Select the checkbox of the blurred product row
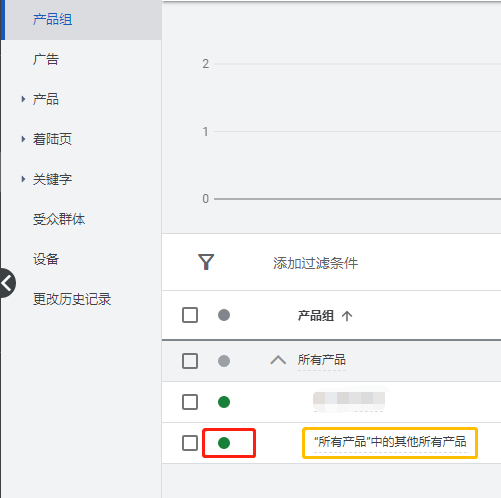The image size is (501, 498). tap(190, 402)
